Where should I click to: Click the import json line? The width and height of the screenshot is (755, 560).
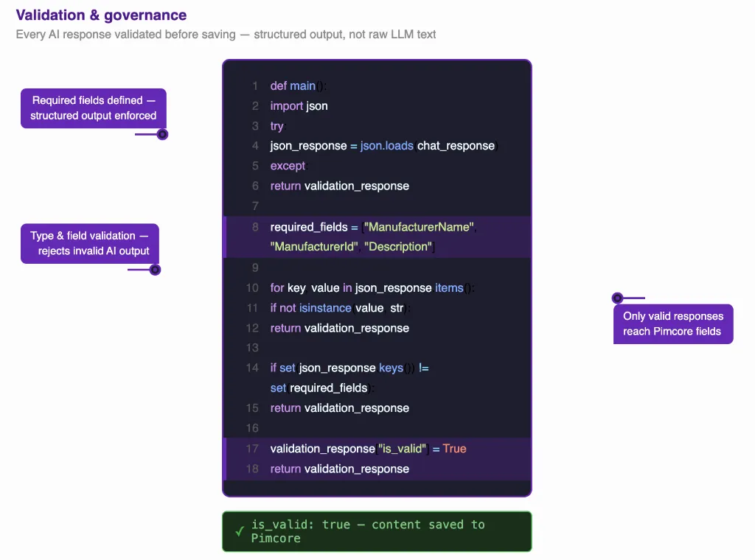coord(299,106)
